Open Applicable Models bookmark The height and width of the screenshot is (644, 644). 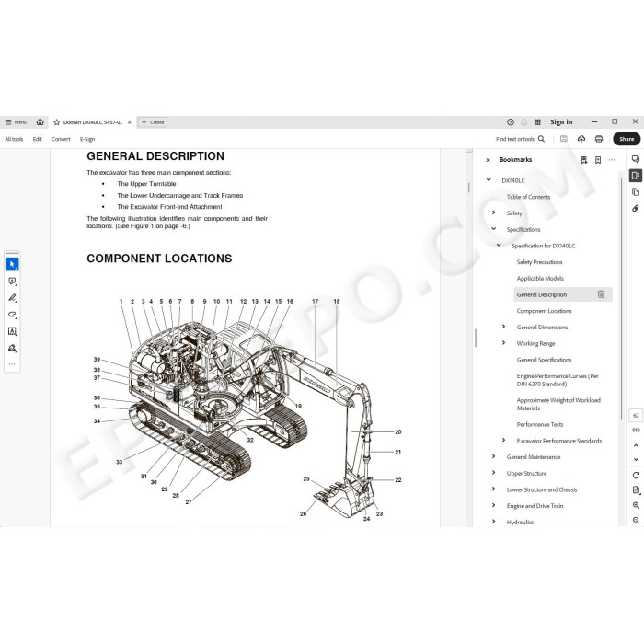coord(540,278)
